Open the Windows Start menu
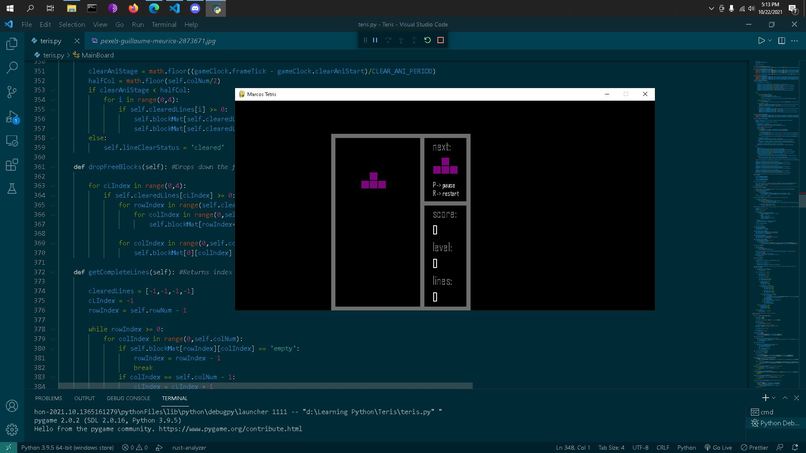 click(9, 8)
